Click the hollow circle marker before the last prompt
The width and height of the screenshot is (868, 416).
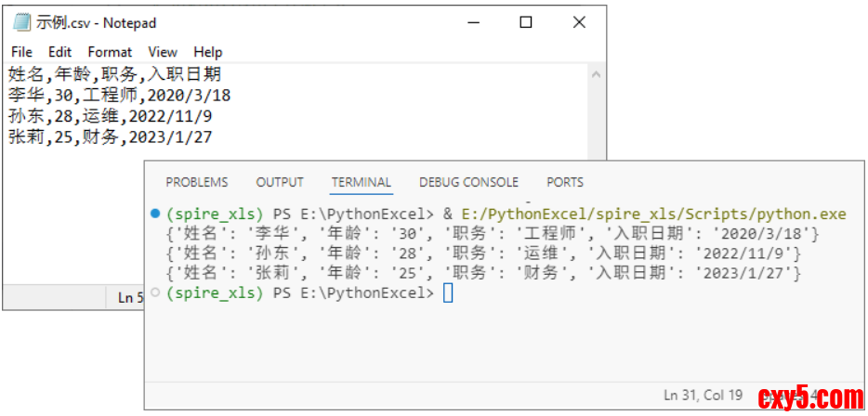(x=154, y=292)
